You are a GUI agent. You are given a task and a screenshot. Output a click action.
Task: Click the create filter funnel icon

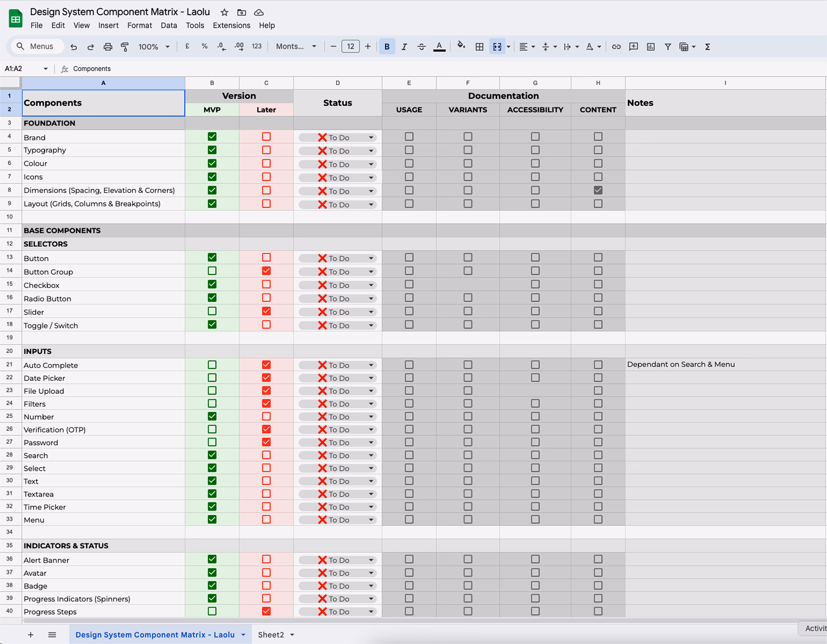click(668, 47)
